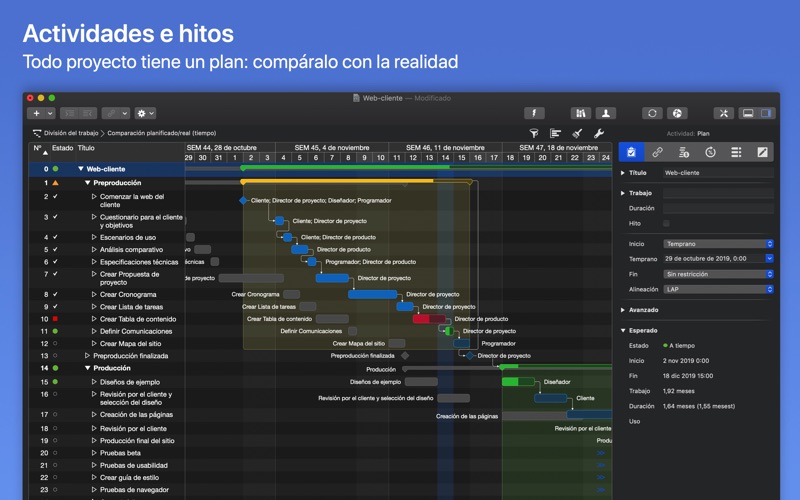Click the empty Duración input field
800x500 pixels.
(x=718, y=208)
